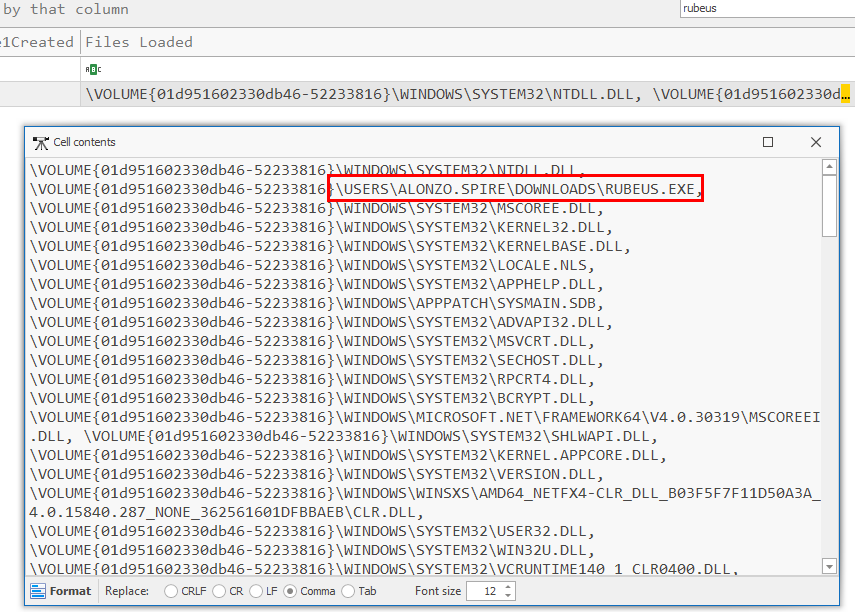This screenshot has height=612, width=855.
Task: Click the ABC filter icon under Files Loaded
Action: (x=93, y=69)
